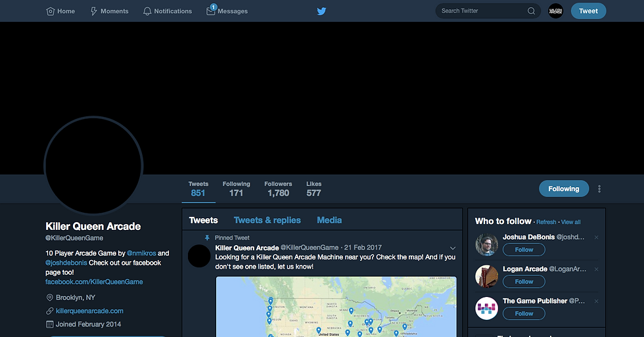The width and height of the screenshot is (644, 337).
Task: Switch to Tweets & replies tab
Action: tap(267, 221)
